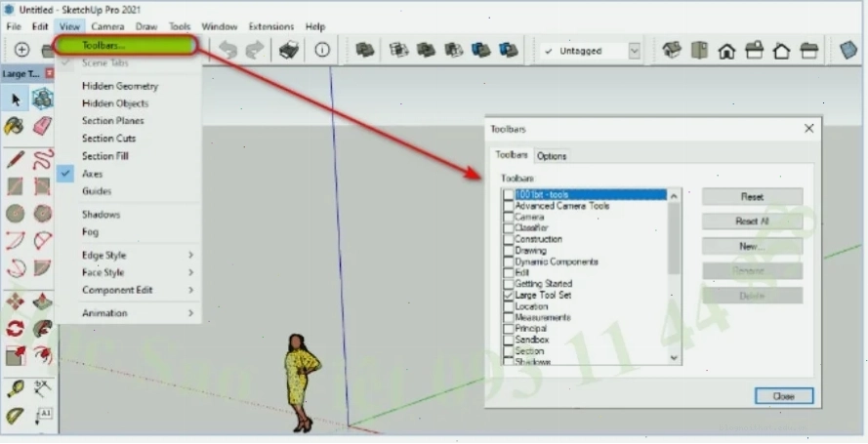868x444 pixels.
Task: Activate the Pie arc tool
Action: coord(42,268)
